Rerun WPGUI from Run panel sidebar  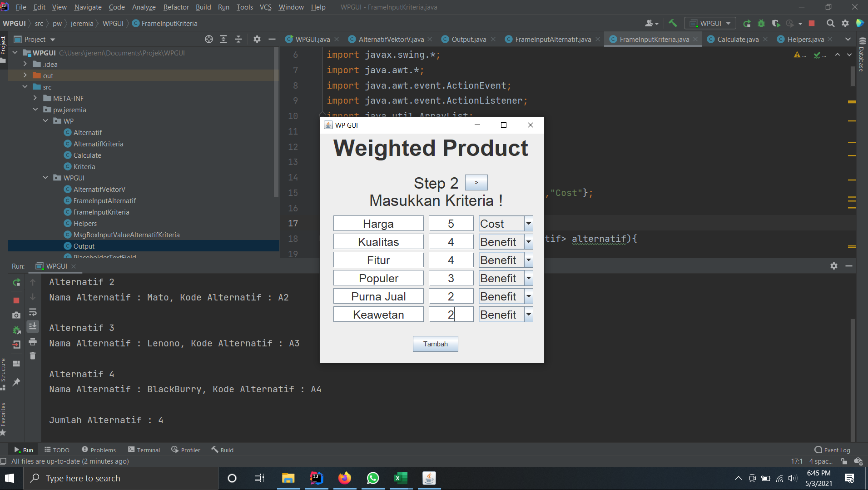(x=16, y=282)
